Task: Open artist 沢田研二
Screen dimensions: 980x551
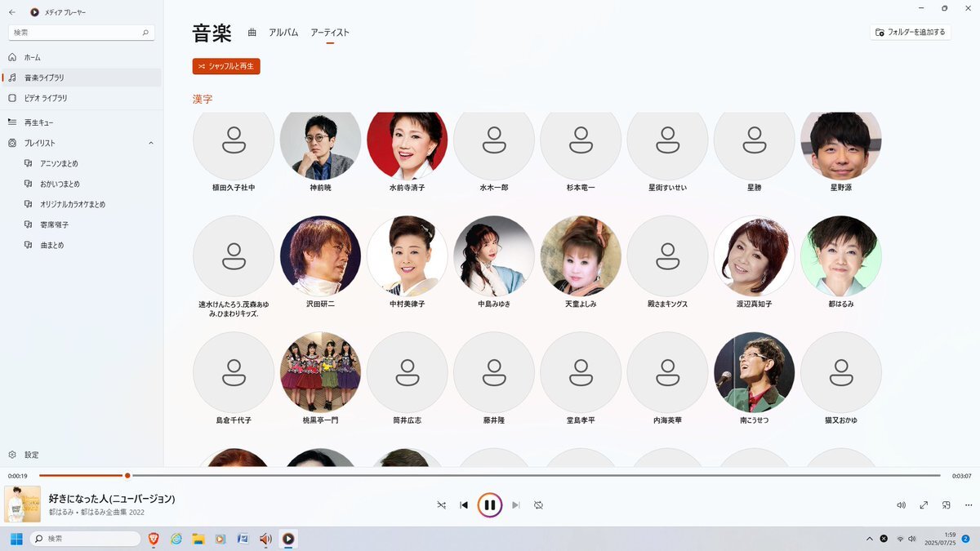Action: tap(321, 263)
